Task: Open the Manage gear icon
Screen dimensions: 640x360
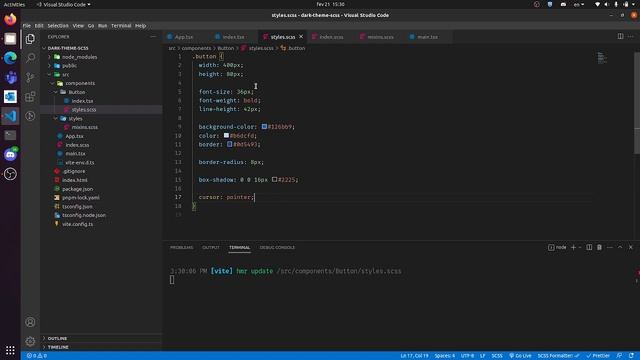Action: point(30,341)
